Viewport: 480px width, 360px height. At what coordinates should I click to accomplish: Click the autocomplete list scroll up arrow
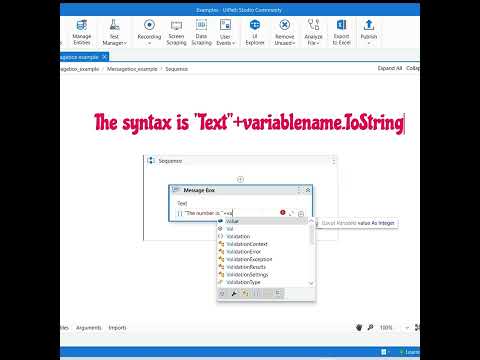point(311,221)
